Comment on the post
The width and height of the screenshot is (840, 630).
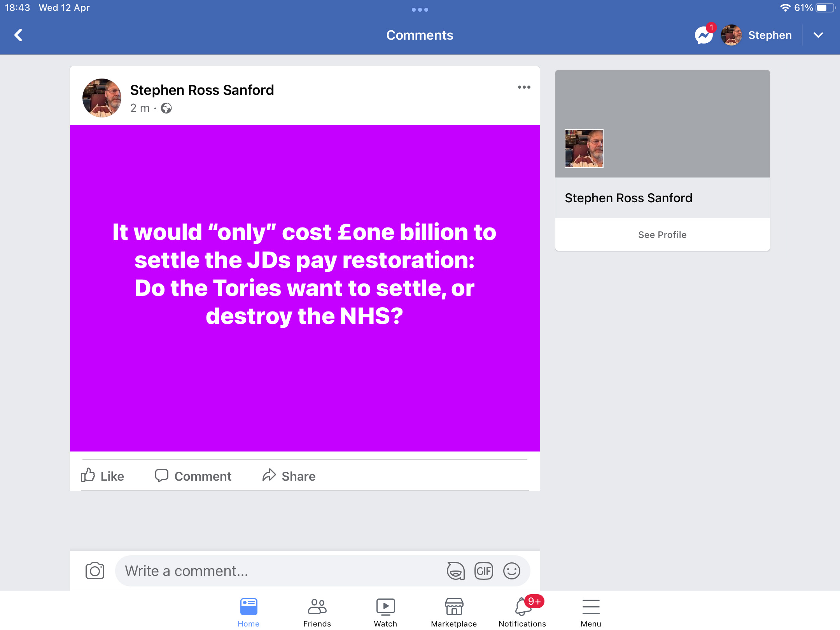click(193, 476)
